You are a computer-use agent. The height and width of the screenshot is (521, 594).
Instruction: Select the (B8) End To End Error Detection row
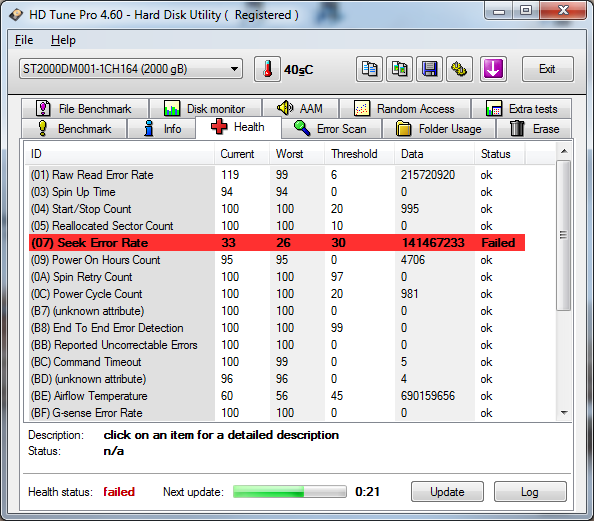coord(277,328)
